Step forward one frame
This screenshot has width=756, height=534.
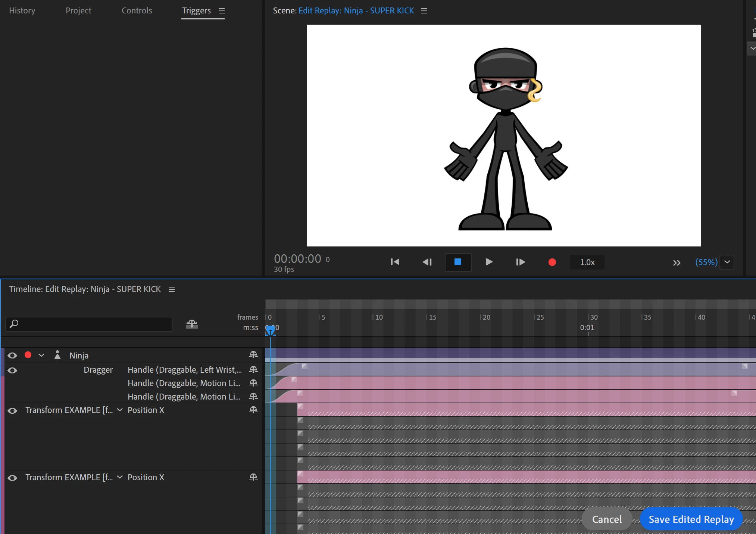[x=520, y=262]
